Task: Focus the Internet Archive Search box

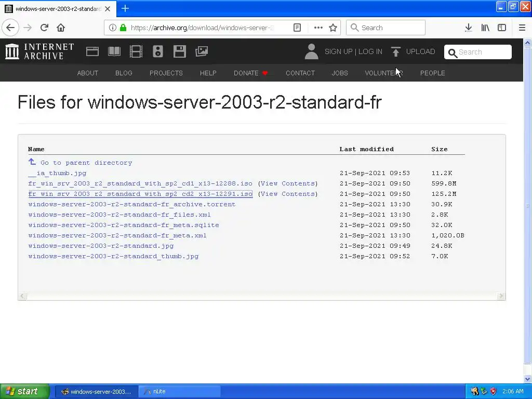Action: [478, 52]
